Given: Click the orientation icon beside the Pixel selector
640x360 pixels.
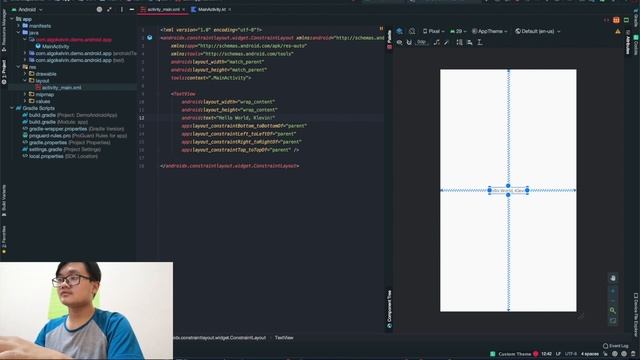Looking at the screenshot, I should coord(412,31).
